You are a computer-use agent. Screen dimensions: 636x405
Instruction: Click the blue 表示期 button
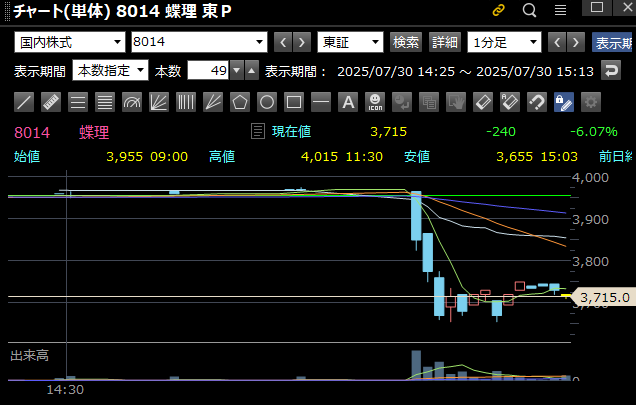click(613, 42)
